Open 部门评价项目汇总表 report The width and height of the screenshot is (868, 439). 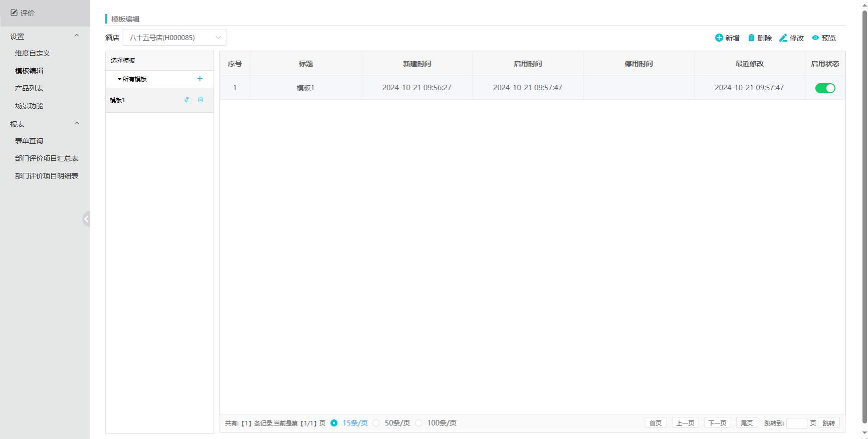(x=47, y=158)
